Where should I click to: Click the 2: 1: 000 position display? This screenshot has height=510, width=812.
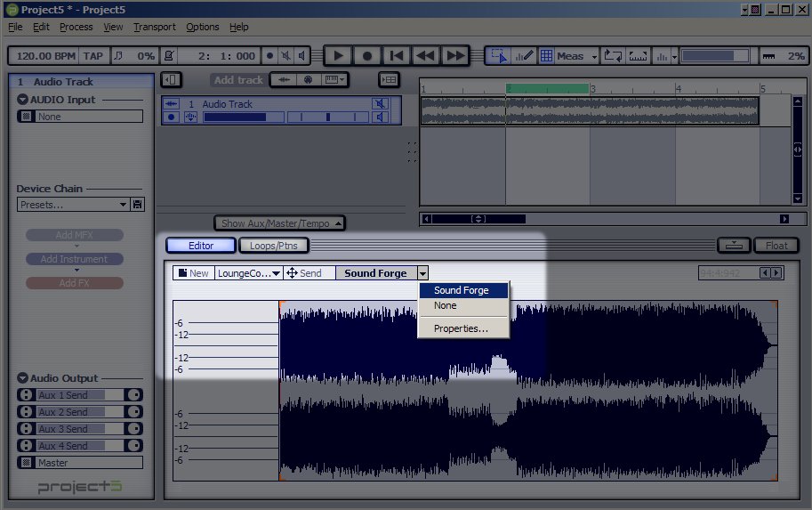tap(226, 56)
